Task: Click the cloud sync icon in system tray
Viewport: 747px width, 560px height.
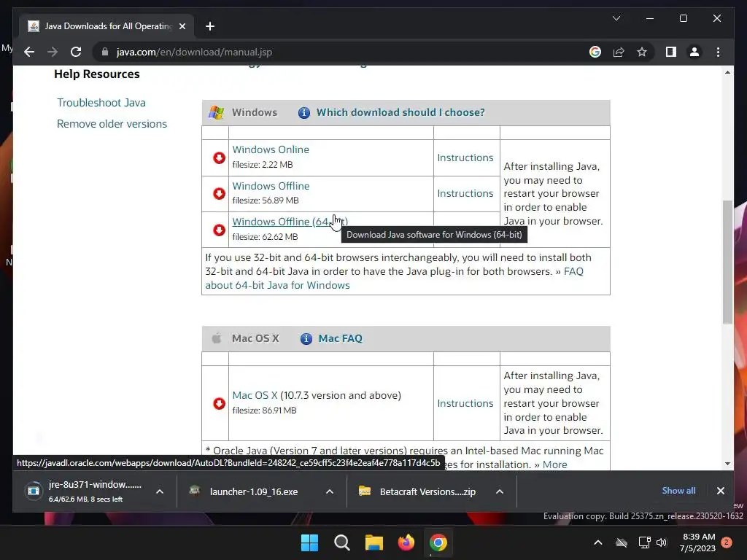Action: pos(622,542)
